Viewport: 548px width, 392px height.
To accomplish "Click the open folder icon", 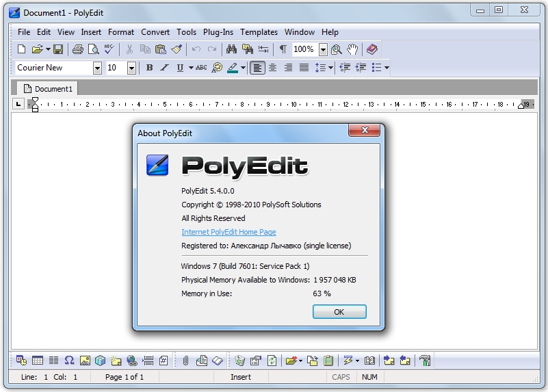I will (37, 49).
